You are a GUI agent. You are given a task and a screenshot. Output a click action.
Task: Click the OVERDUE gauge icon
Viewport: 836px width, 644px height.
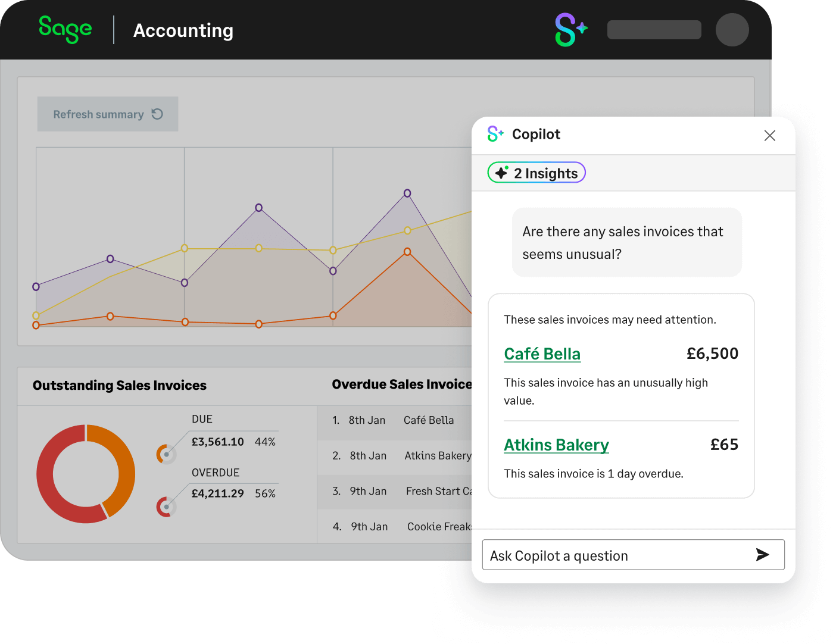pyautogui.click(x=166, y=507)
